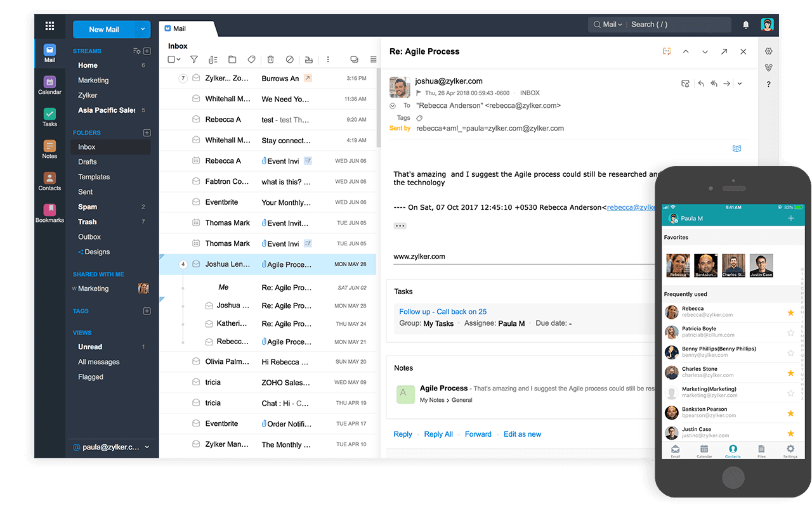Click the tag icon in Inbox toolbar
The height and width of the screenshot is (521, 812).
click(251, 60)
